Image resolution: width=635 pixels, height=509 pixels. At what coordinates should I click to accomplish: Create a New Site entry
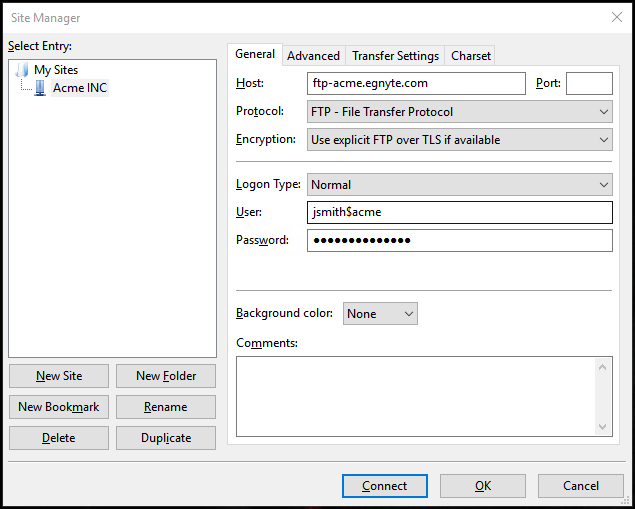59,376
